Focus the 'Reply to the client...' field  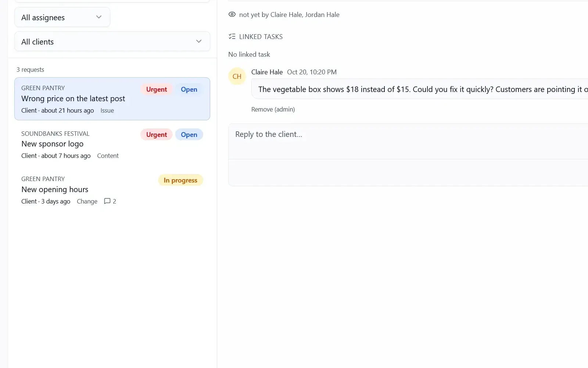pyautogui.click(x=408, y=142)
